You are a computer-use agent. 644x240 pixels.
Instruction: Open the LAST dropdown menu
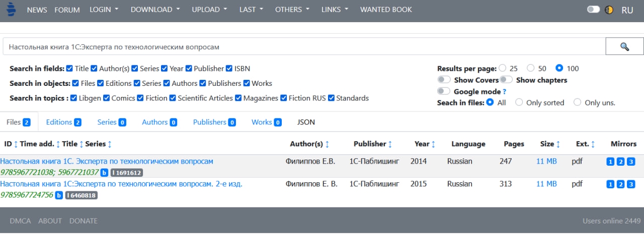251,10
